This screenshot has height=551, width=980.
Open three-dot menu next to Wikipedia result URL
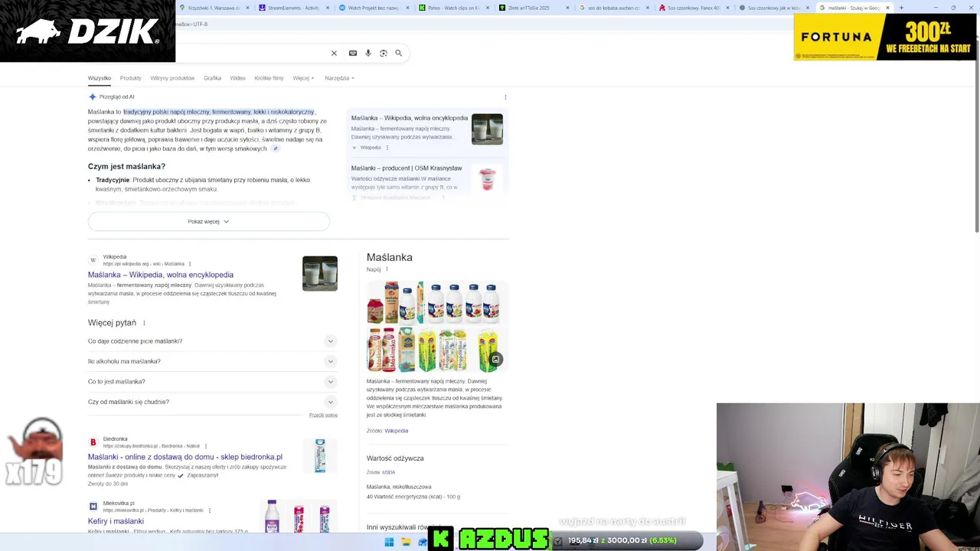click(189, 264)
